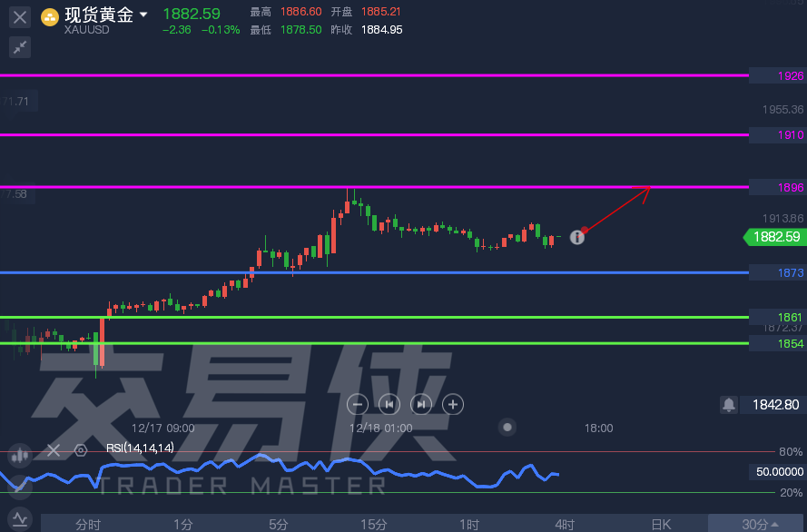The image size is (807, 532).
Task: Click the highest price 1886.60 value
Action: point(300,11)
